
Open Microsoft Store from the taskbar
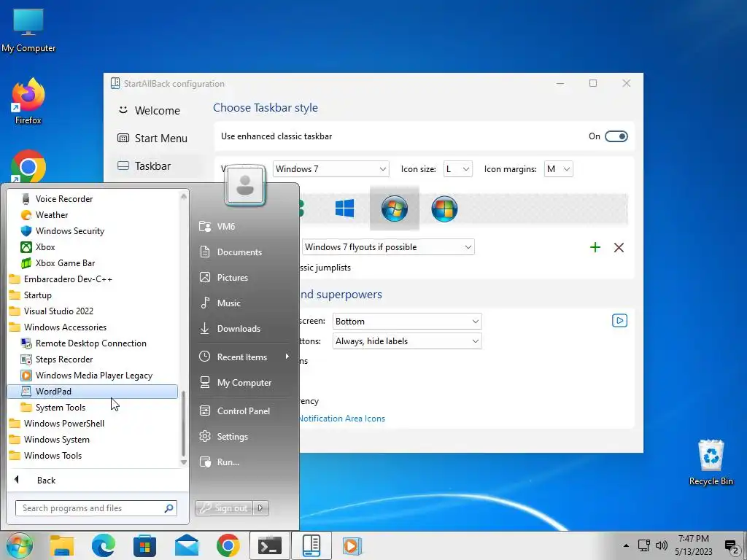pyautogui.click(x=145, y=545)
